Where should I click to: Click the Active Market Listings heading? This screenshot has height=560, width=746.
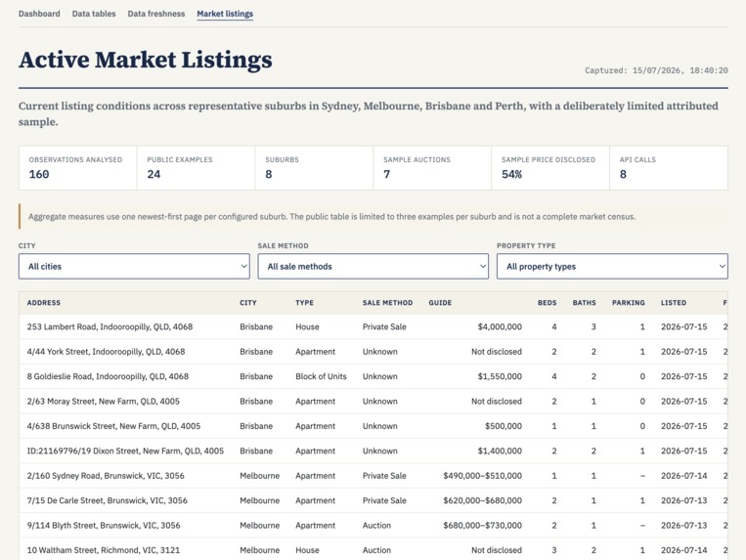(x=146, y=60)
